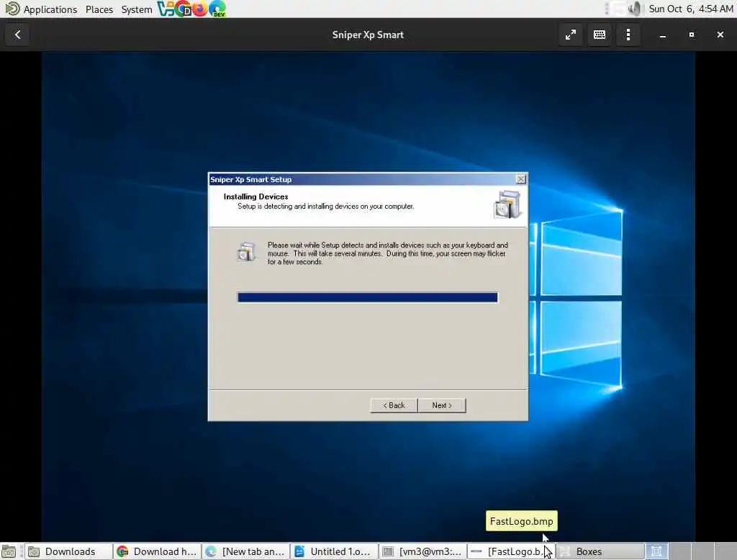The height and width of the screenshot is (560, 737).
Task: Click the Installing Devices heading text
Action: click(x=256, y=197)
